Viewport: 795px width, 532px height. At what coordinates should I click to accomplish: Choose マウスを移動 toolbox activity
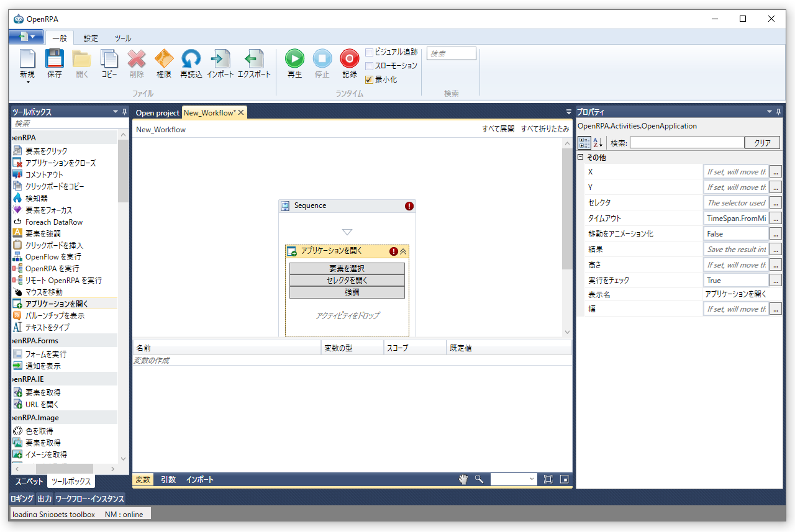pos(44,292)
